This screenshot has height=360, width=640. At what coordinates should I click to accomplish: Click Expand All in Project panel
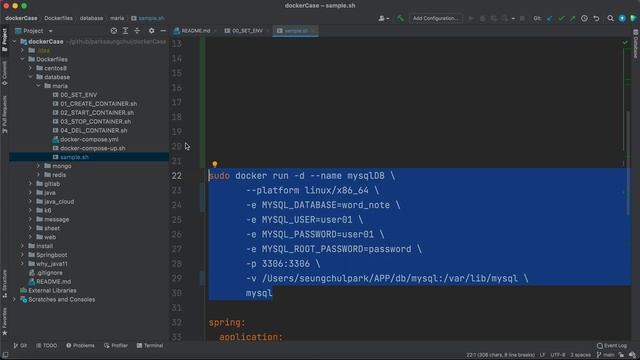point(125,31)
